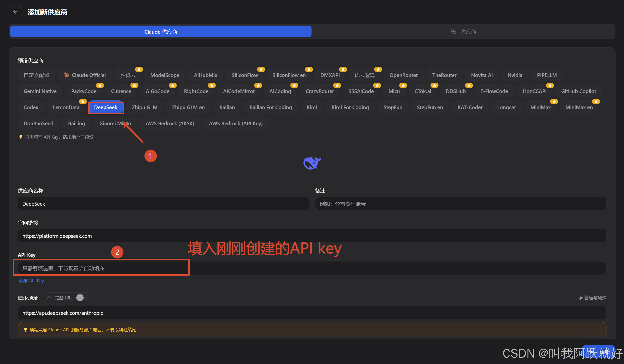Select the TheRouter preset
This screenshot has width=624, height=364.
(x=444, y=75)
